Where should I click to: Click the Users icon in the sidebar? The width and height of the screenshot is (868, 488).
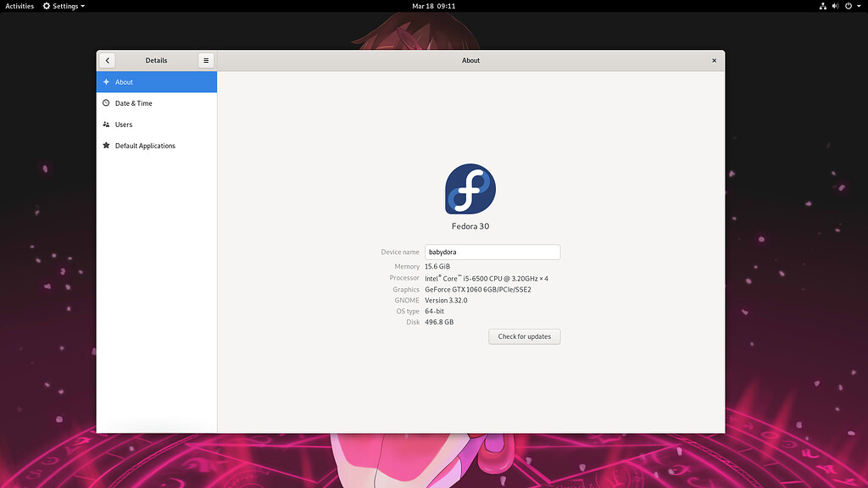(x=105, y=124)
